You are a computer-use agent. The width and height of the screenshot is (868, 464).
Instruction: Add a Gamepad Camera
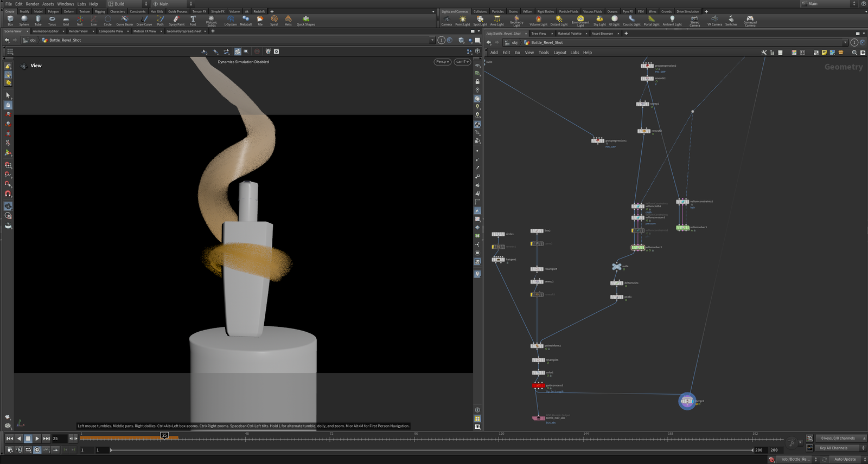[x=750, y=21]
